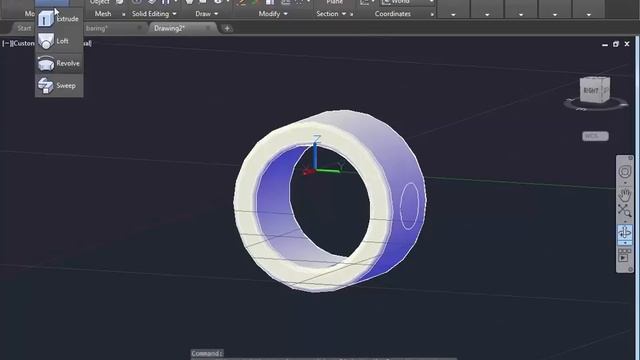640x360 pixels.
Task: Open the World UCS combo box
Action: pos(408,2)
